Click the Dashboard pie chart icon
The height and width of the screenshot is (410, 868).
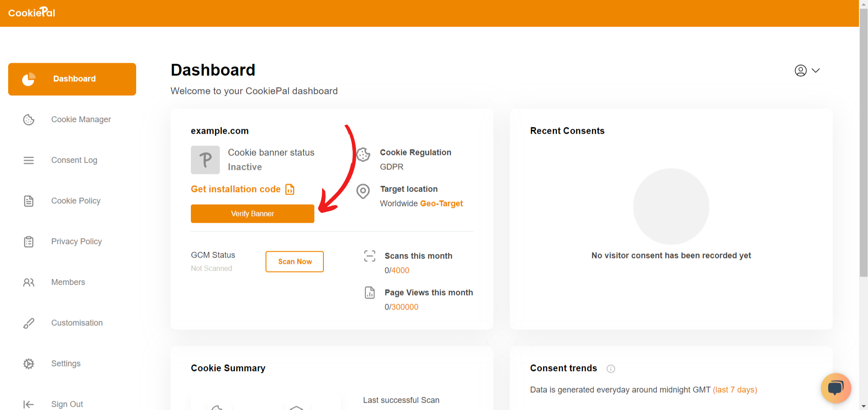(29, 79)
